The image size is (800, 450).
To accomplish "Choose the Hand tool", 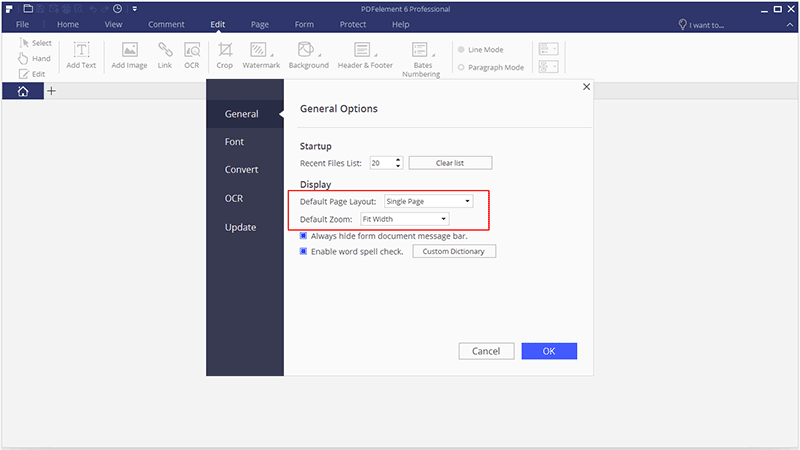I will pyautogui.click(x=34, y=58).
